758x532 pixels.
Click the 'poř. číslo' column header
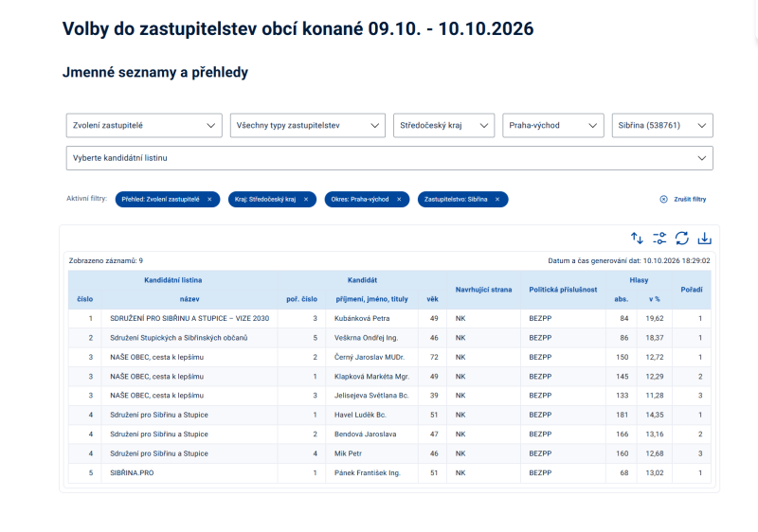pyautogui.click(x=301, y=299)
